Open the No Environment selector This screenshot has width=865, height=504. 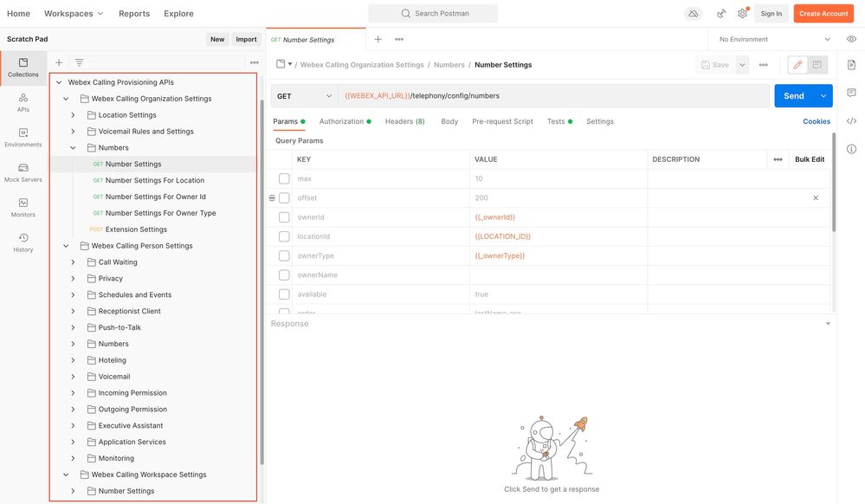click(x=775, y=39)
